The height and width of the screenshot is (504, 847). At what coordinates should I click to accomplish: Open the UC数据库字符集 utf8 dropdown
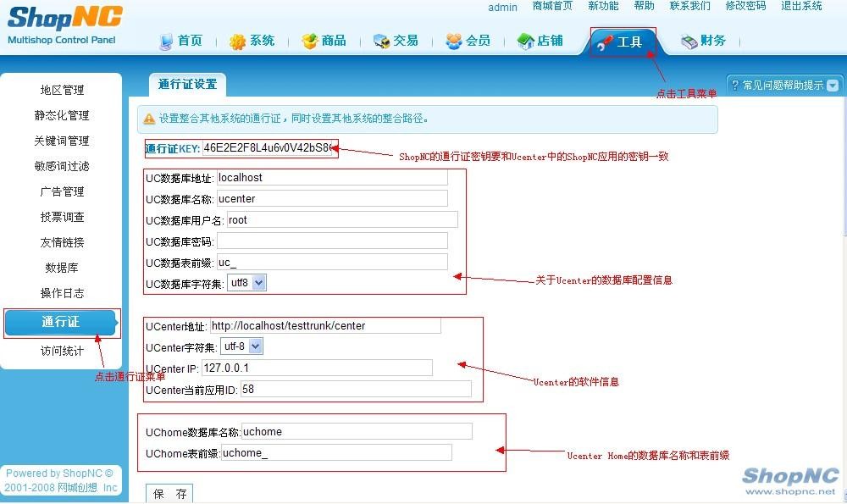point(246,283)
